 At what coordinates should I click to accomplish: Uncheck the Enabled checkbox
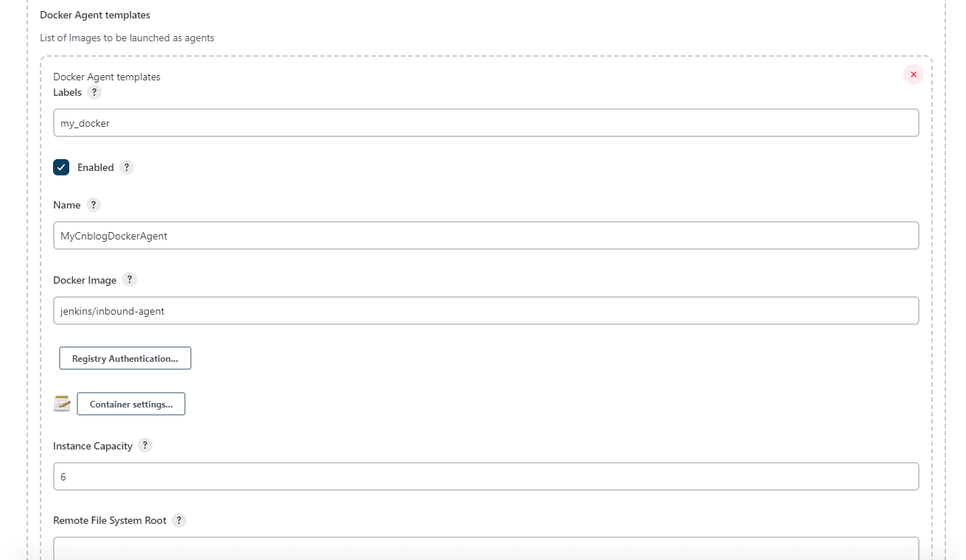61,167
